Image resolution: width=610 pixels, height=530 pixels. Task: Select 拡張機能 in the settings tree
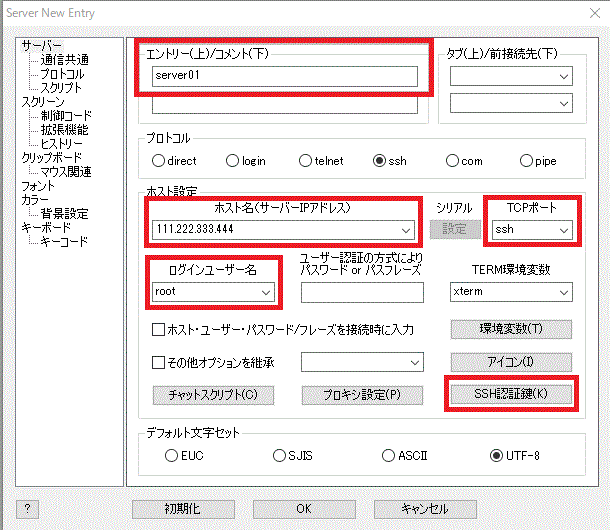click(65, 130)
